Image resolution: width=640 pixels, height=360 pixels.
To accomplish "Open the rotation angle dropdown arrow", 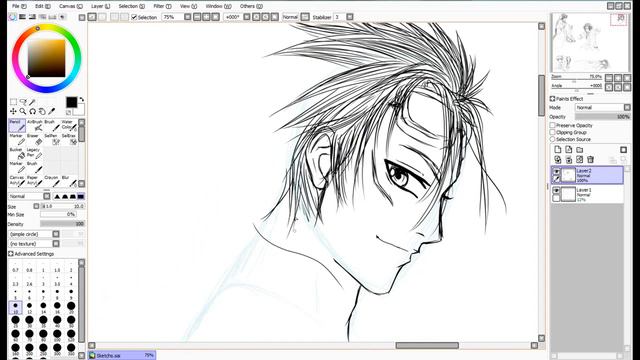I will point(247,17).
